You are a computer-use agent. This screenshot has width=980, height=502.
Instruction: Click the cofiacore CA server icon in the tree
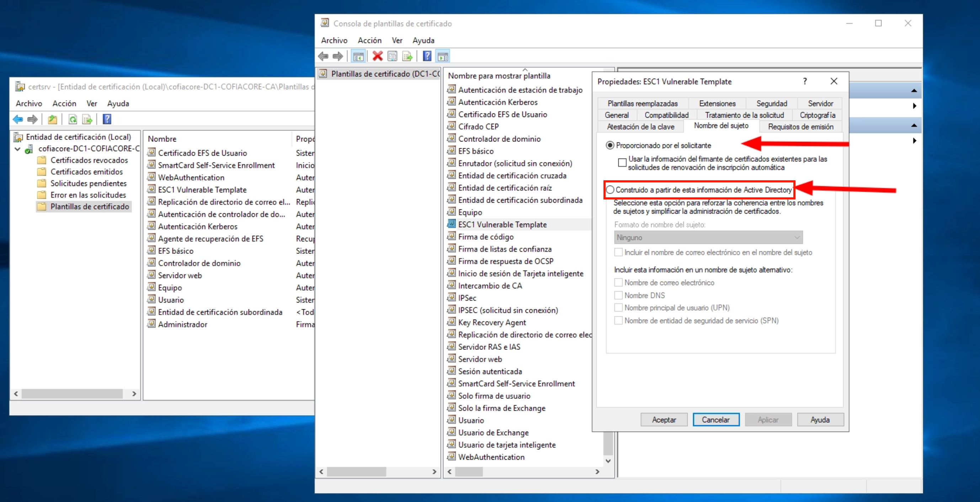[29, 149]
